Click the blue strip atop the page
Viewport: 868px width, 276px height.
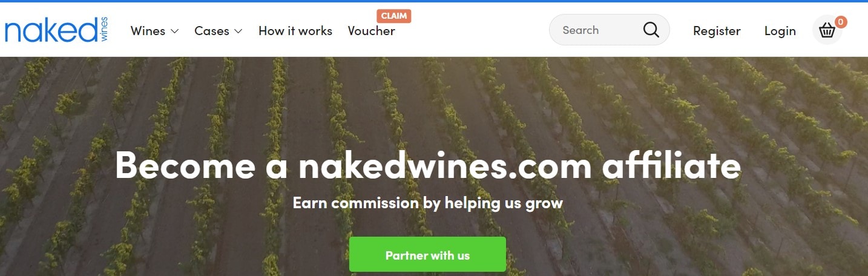[x=434, y=1]
